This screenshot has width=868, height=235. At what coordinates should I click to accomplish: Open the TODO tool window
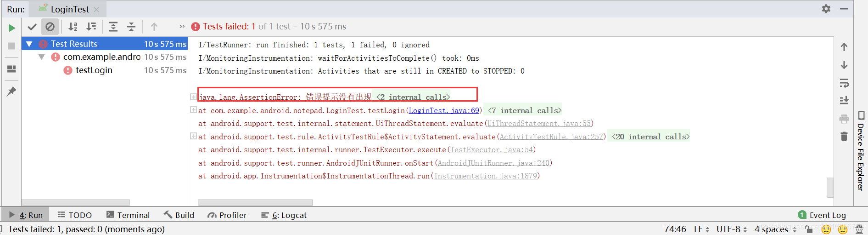75,215
